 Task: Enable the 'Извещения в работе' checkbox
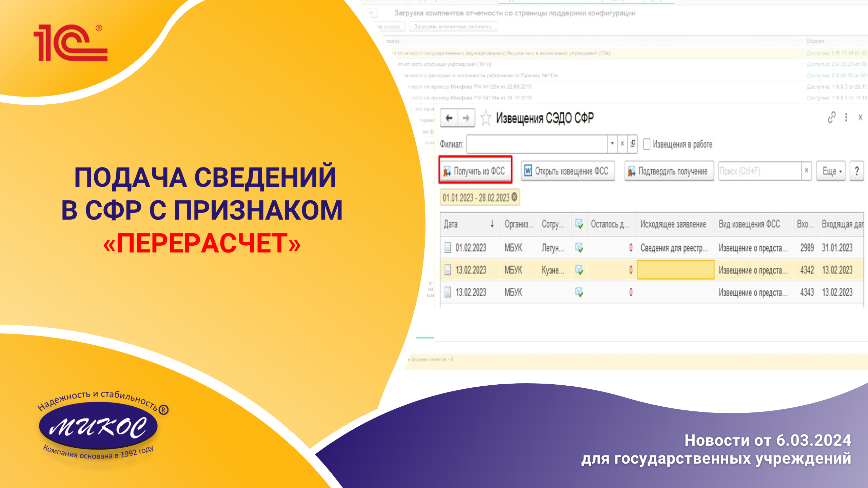(x=646, y=144)
